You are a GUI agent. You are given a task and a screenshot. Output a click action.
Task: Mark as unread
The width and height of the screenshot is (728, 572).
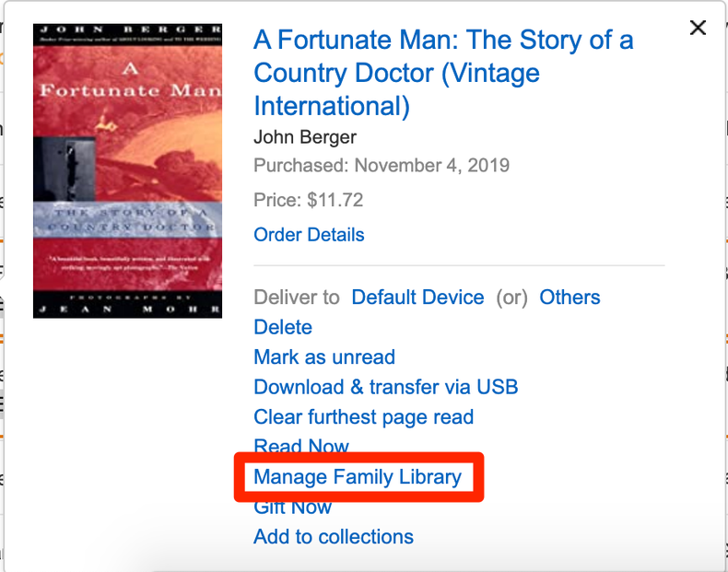coord(324,357)
